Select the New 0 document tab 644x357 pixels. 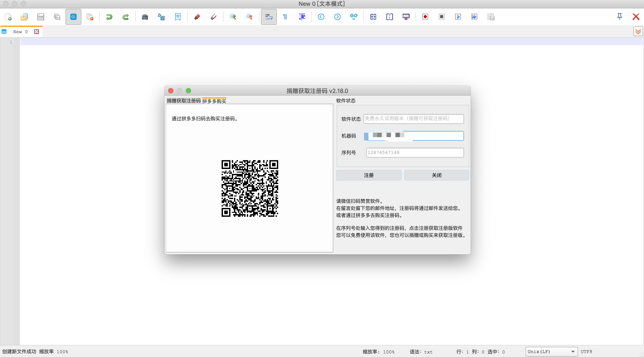tap(20, 32)
